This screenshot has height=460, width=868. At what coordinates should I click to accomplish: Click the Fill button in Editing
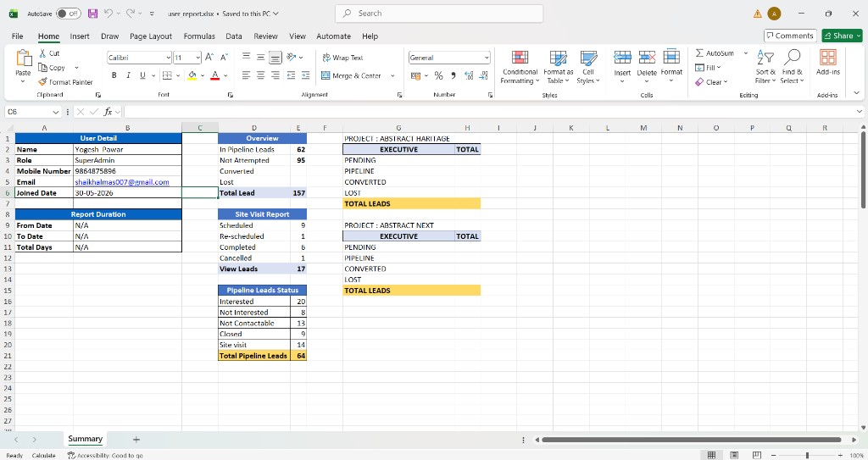coord(708,68)
